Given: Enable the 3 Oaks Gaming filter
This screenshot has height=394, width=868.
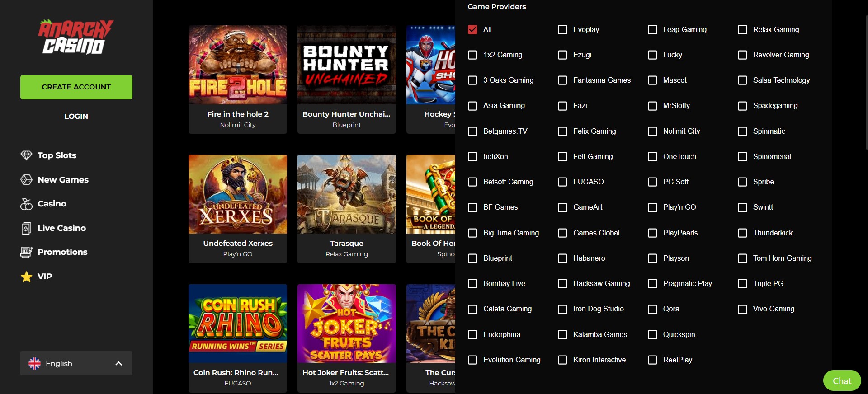Looking at the screenshot, I should (473, 80).
